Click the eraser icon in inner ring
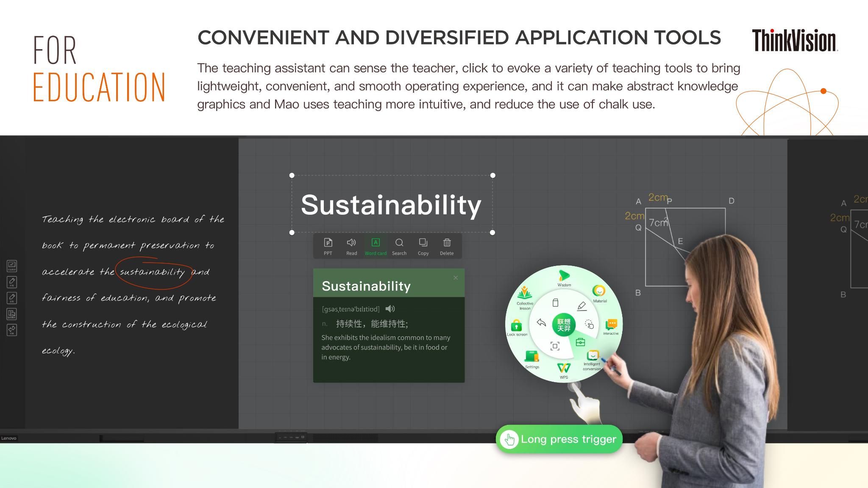Viewport: 868px width, 488px height. coord(556,302)
